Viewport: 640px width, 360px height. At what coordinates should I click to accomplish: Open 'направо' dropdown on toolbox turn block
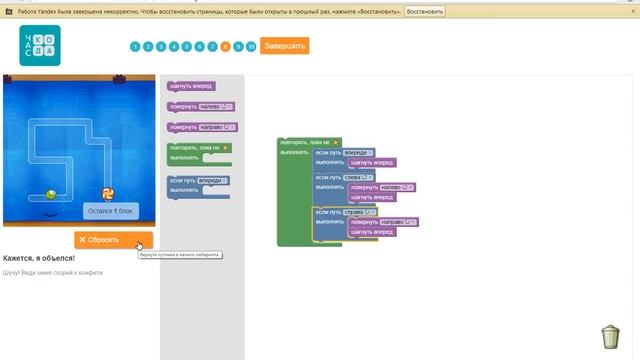[x=218, y=127]
